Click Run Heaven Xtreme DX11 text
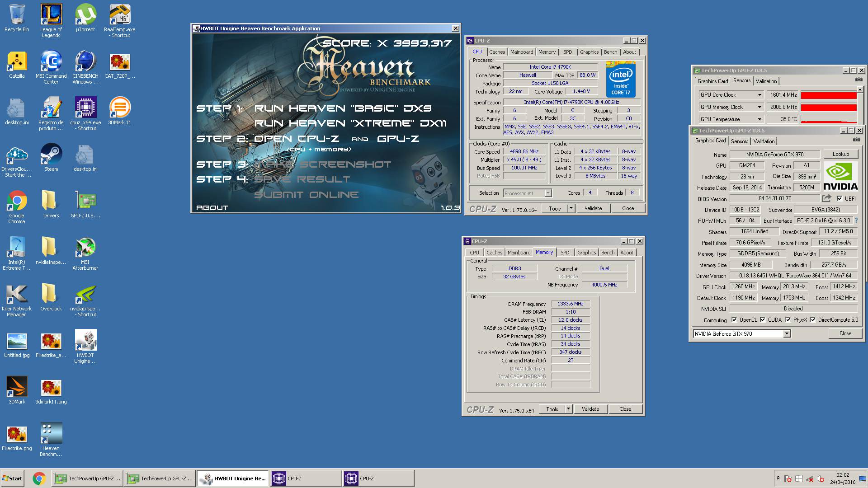Viewport: 868px width, 488px height. (350, 123)
